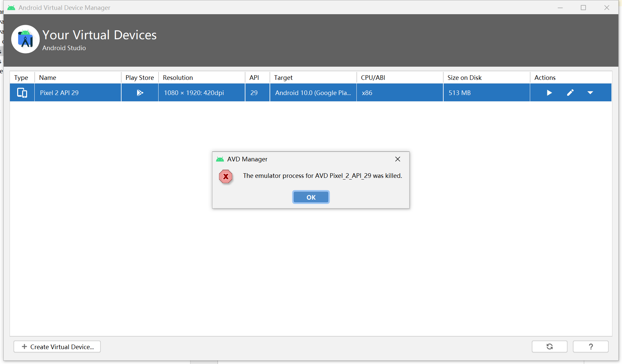
Task: Select the Pixel 2 API 29 name cell
Action: pyautogui.click(x=78, y=93)
